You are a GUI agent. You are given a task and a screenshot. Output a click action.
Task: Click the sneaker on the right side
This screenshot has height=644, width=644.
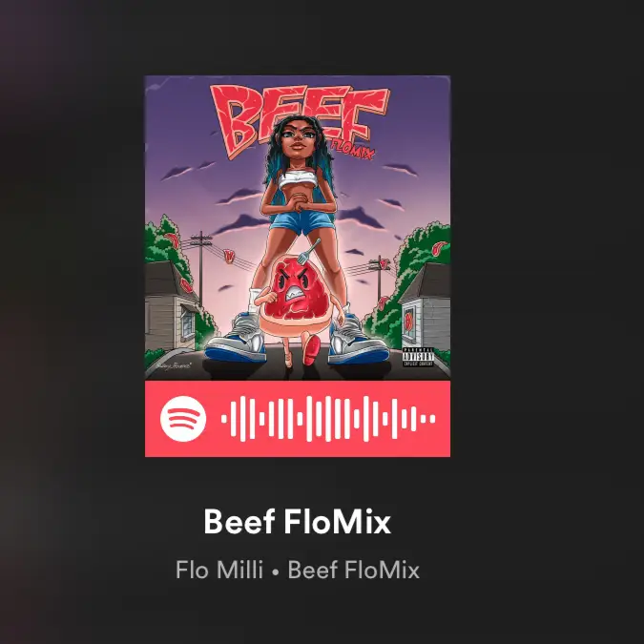358,340
